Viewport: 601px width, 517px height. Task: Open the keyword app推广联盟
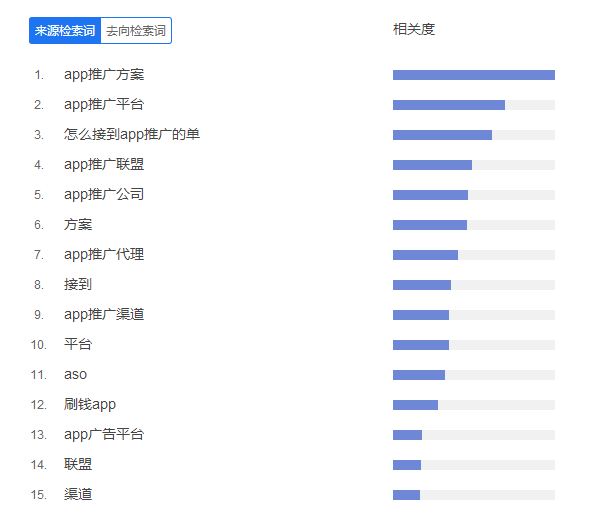[104, 165]
